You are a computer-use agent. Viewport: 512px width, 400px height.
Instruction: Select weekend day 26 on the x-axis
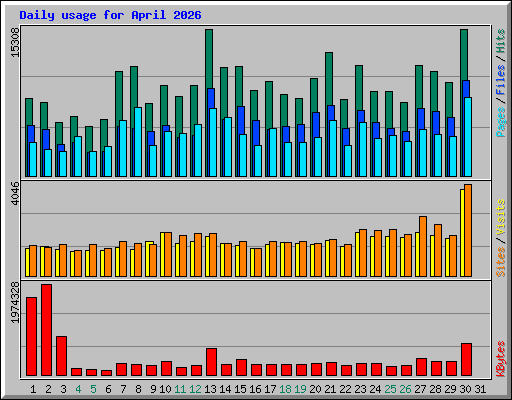point(405,389)
